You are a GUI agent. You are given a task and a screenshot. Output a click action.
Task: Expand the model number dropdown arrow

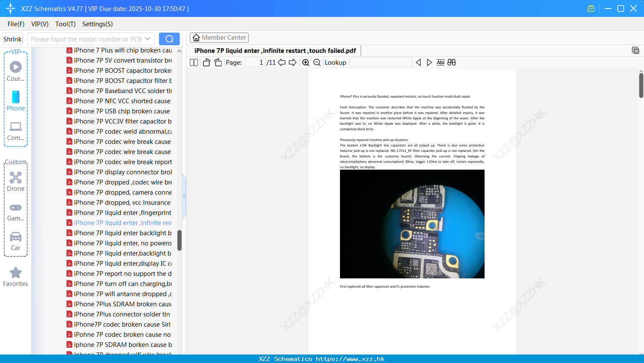tap(148, 39)
